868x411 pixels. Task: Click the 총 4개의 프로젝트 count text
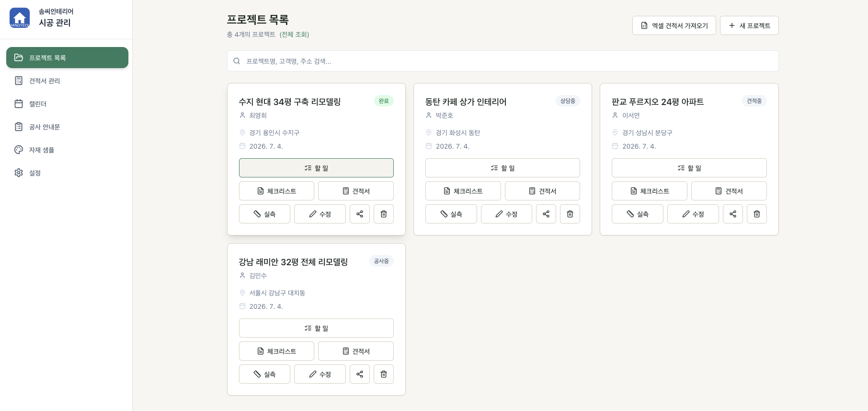pyautogui.click(x=251, y=35)
